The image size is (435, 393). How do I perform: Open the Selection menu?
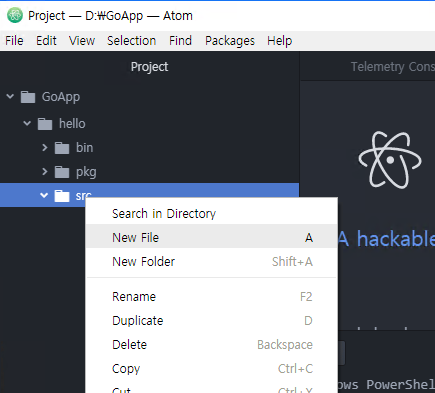131,41
